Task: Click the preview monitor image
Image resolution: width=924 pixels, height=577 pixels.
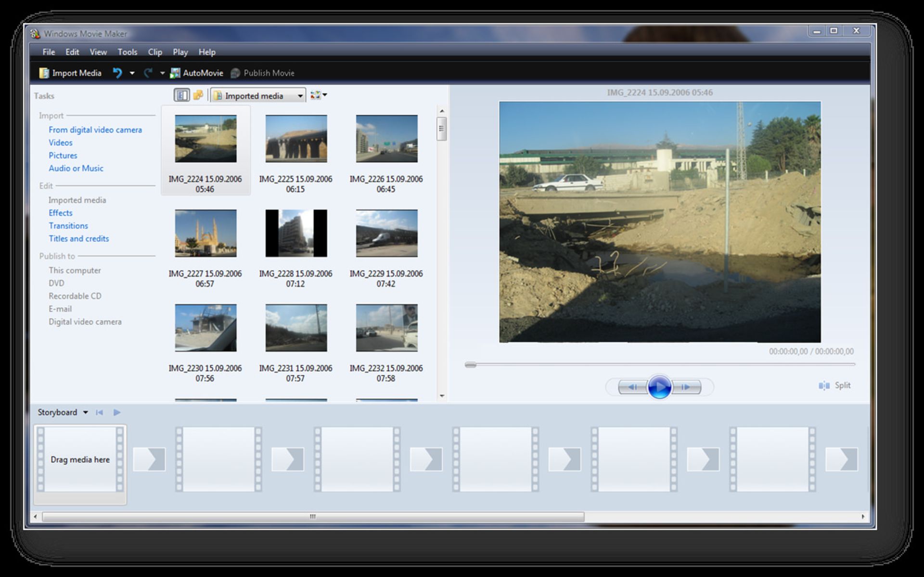Action: pos(660,222)
